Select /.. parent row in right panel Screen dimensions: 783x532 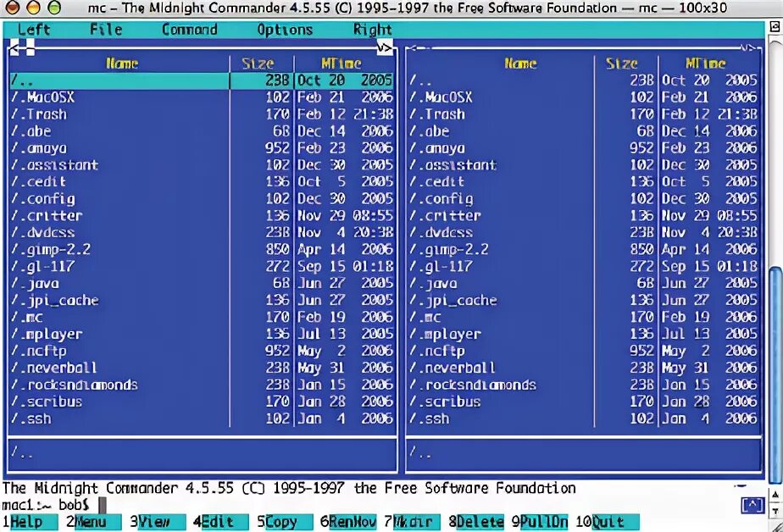[x=583, y=80]
